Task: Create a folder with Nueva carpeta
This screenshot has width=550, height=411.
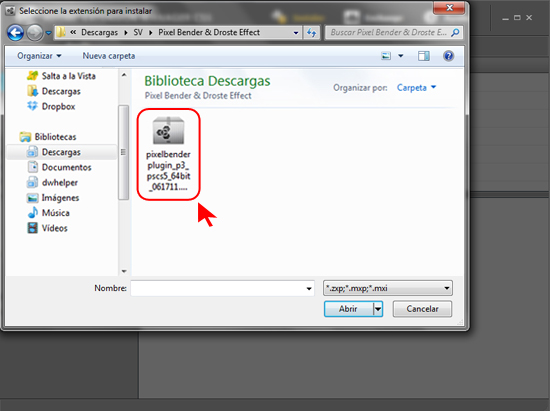Action: pyautogui.click(x=109, y=56)
